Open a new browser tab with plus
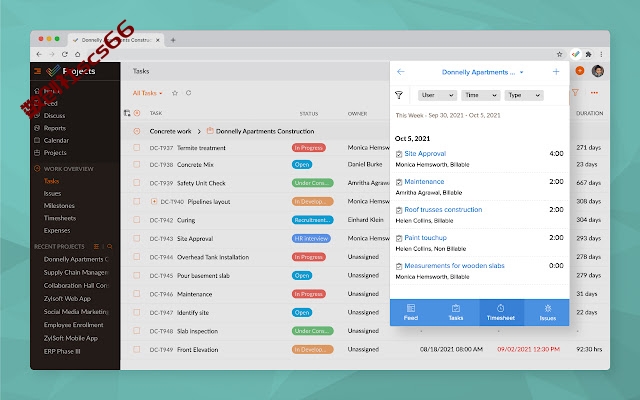Image resolution: width=640 pixels, height=400 pixels. [x=173, y=40]
